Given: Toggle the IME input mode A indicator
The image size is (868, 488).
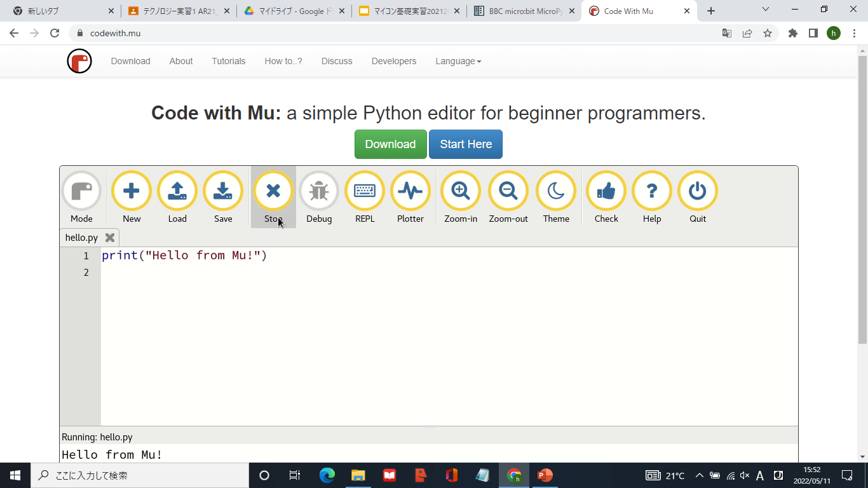Looking at the screenshot, I should (760, 475).
